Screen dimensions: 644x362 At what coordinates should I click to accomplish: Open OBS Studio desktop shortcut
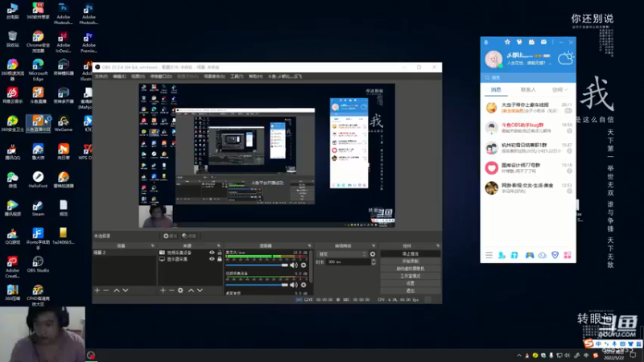point(38,265)
